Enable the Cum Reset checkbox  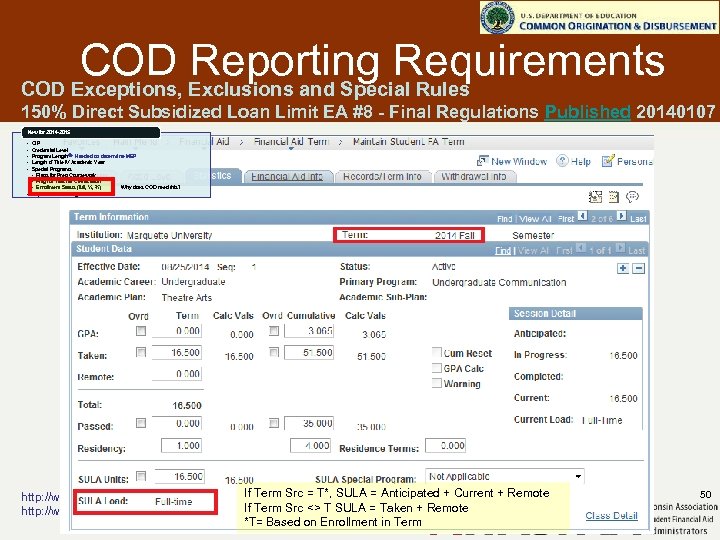click(437, 353)
